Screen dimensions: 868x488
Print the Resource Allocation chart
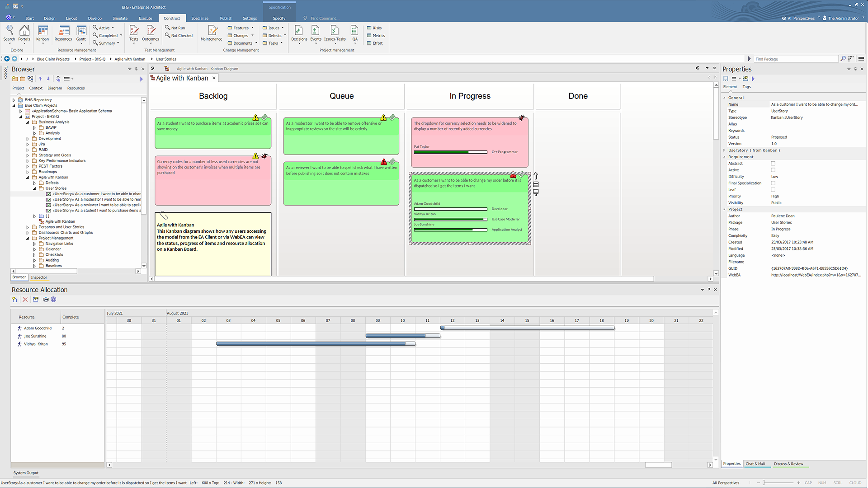coord(45,299)
